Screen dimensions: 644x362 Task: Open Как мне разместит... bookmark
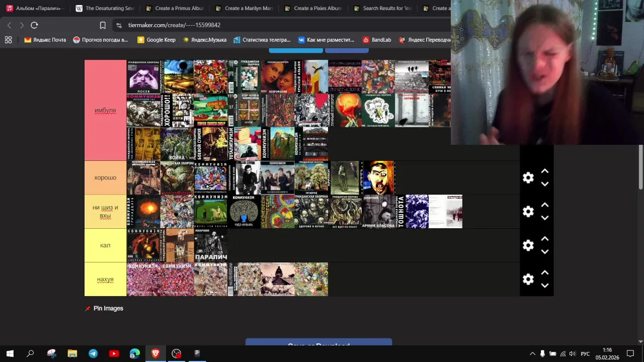[x=326, y=40]
